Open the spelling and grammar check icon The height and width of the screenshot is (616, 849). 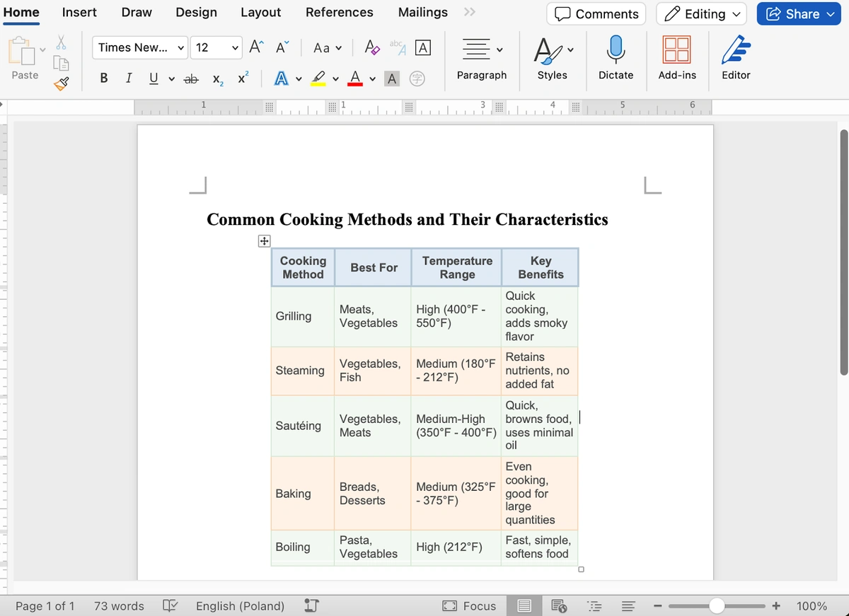[x=170, y=606]
